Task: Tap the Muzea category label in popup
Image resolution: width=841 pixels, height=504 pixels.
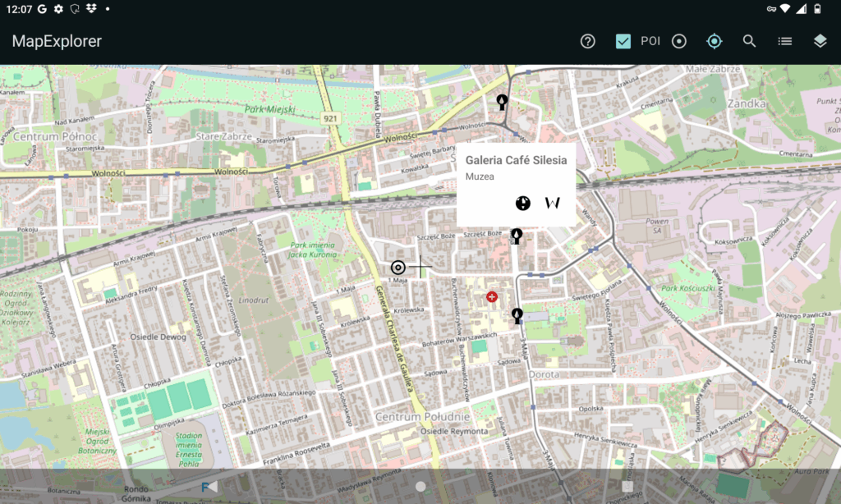Action: coord(480,176)
